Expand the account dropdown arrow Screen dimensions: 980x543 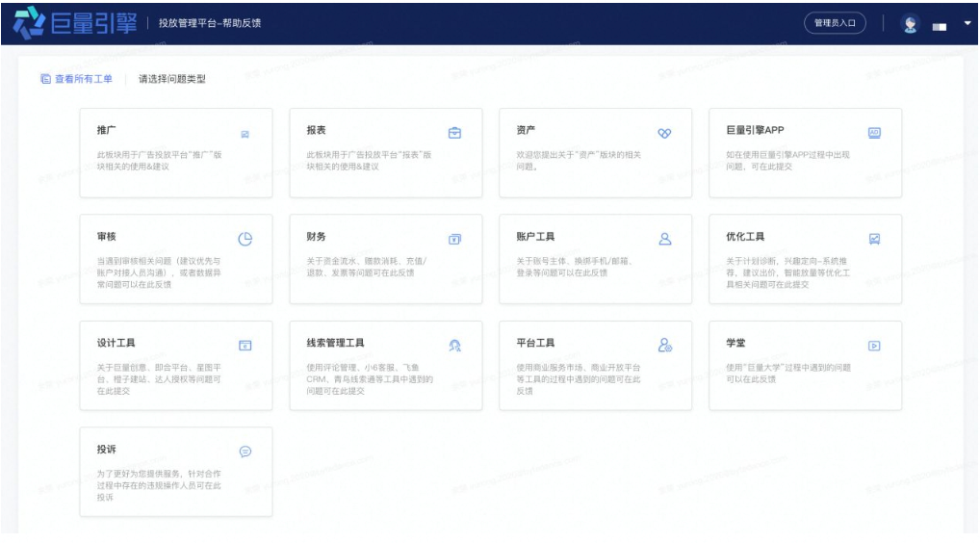967,23
